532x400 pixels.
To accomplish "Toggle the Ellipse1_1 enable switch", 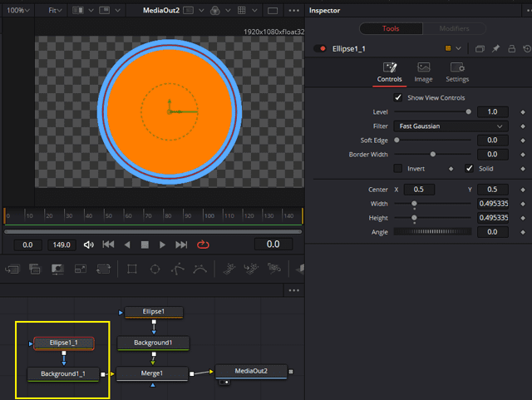I will 320,48.
